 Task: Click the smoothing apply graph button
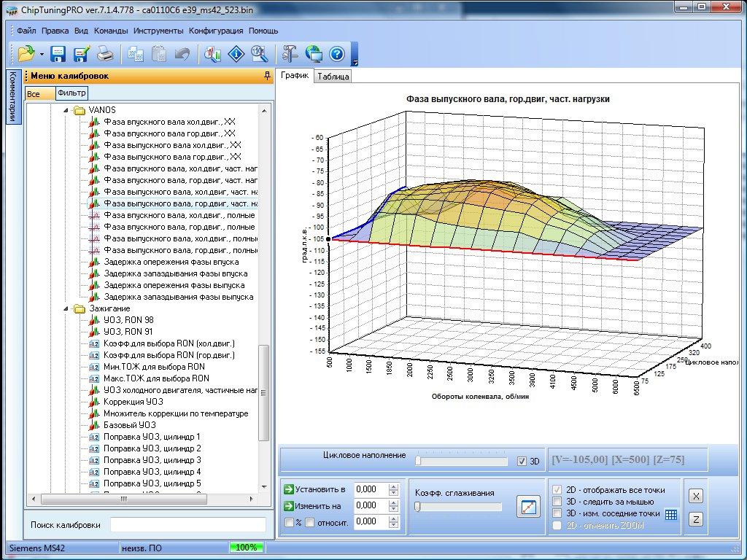point(527,507)
